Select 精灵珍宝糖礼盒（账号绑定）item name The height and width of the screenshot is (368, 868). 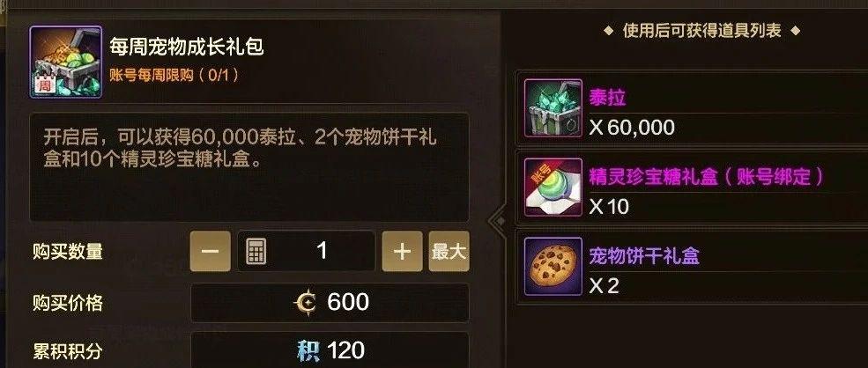[707, 177]
